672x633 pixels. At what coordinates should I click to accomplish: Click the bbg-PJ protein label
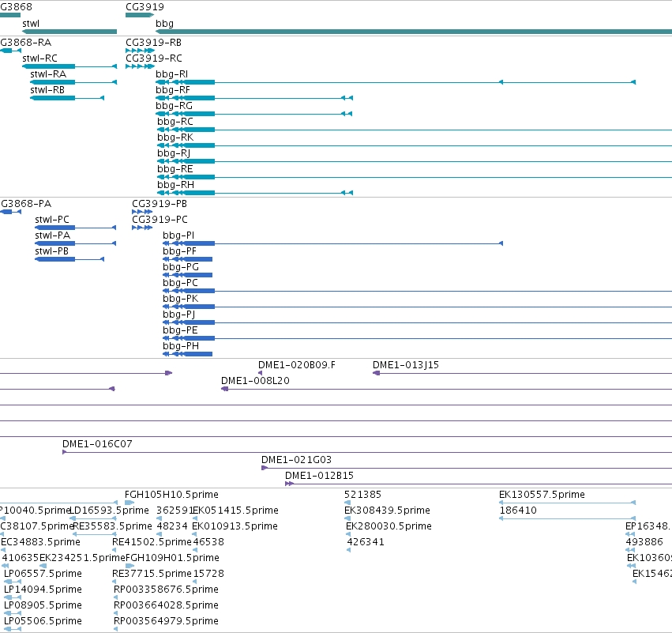(178, 315)
